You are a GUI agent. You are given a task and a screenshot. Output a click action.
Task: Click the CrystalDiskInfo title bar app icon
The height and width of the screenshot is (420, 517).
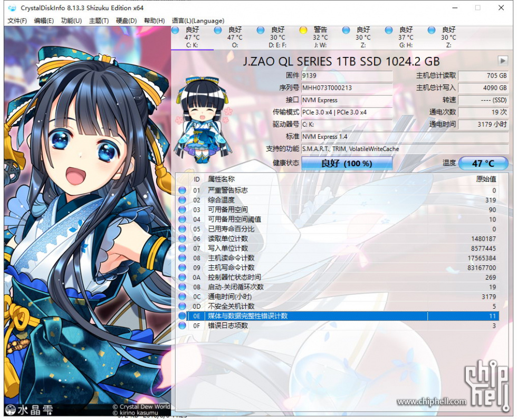(x=12, y=8)
